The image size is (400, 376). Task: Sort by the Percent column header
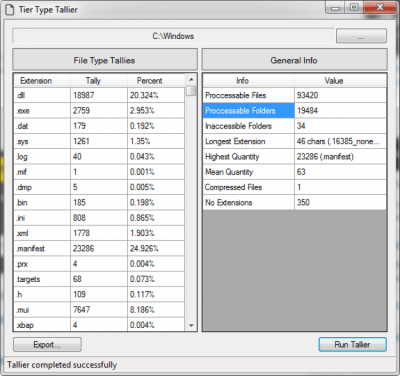pos(156,81)
